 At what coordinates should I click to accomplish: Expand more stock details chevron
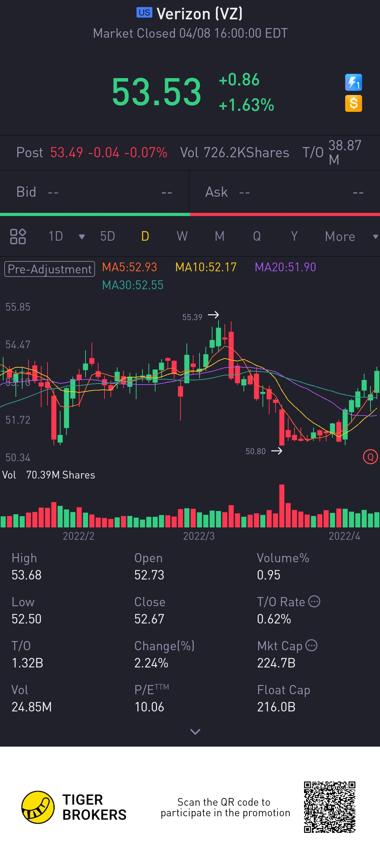click(x=195, y=732)
